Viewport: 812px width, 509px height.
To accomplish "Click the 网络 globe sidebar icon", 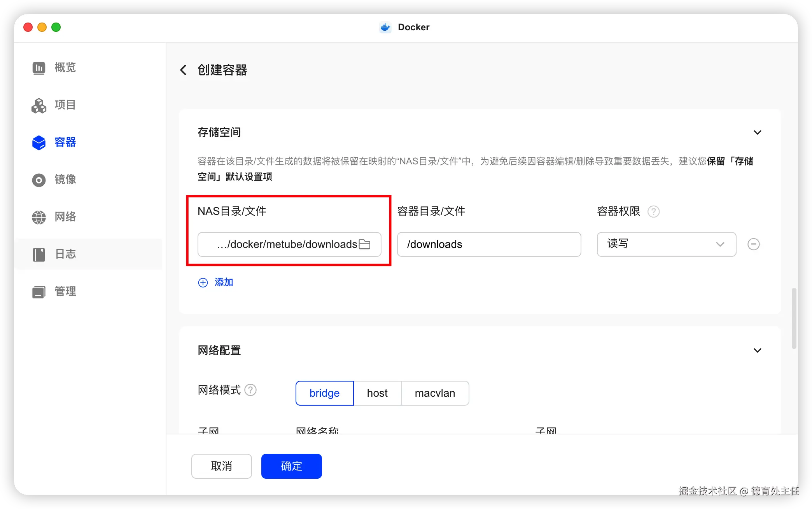I will pyautogui.click(x=39, y=217).
